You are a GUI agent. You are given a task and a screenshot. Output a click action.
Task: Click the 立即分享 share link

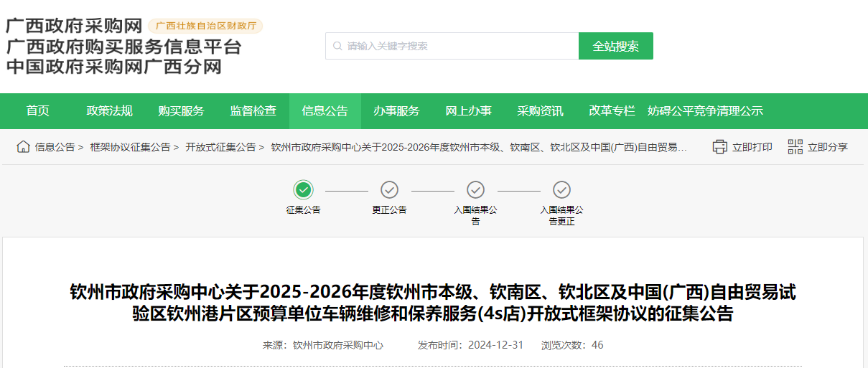pos(827,147)
